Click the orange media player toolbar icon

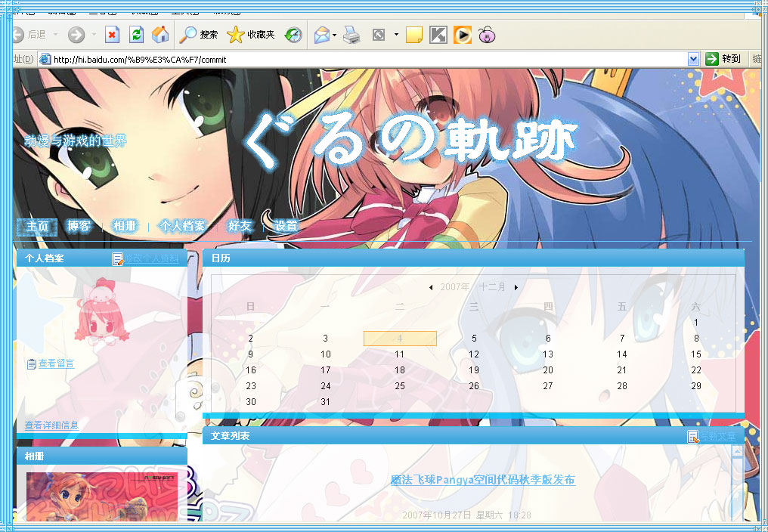(463, 35)
